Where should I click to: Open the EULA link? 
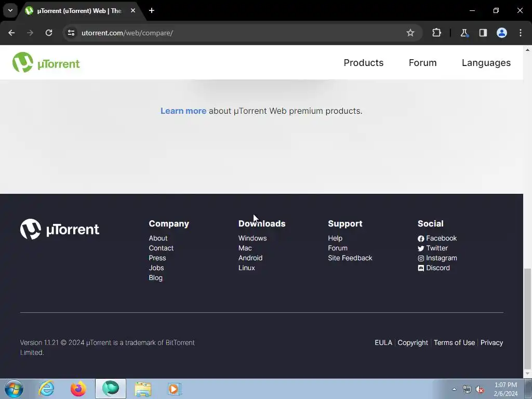click(x=383, y=343)
